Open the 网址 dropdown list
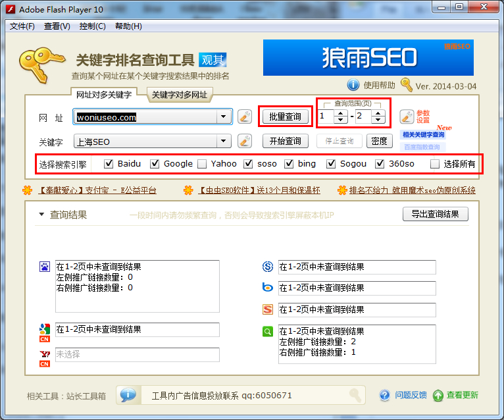 [x=225, y=117]
